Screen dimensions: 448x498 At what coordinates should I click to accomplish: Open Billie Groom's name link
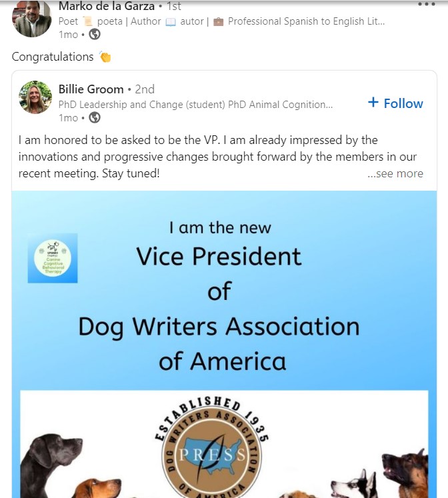(x=91, y=89)
